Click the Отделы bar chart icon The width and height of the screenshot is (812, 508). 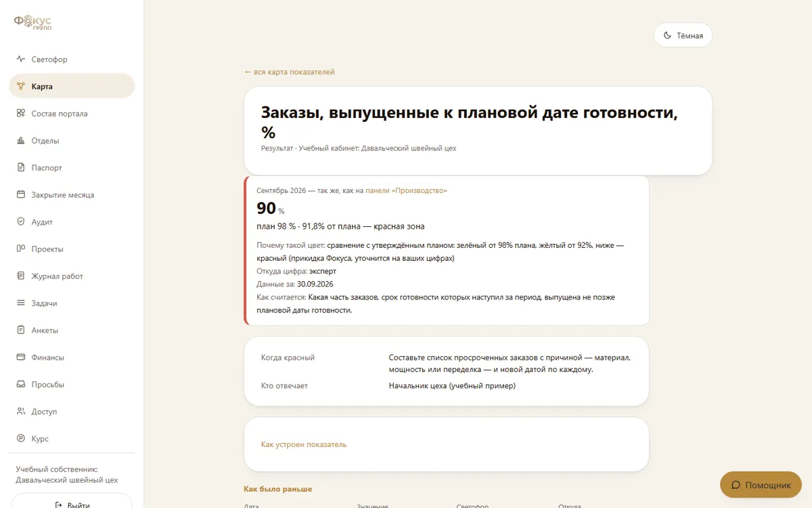point(21,140)
